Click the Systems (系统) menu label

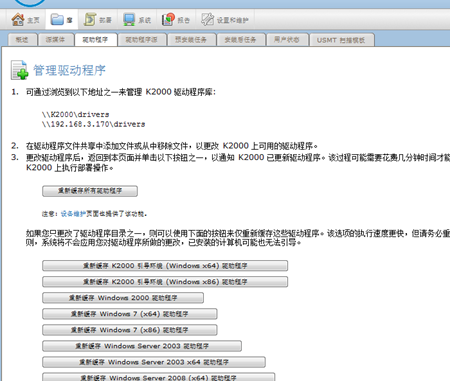tap(145, 20)
